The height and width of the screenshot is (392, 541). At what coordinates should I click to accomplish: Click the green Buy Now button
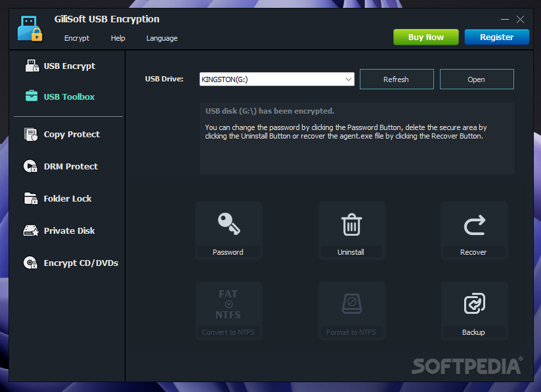pos(425,37)
